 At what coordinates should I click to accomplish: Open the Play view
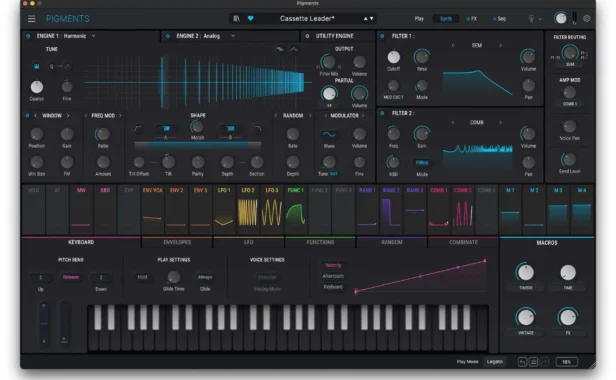(419, 19)
